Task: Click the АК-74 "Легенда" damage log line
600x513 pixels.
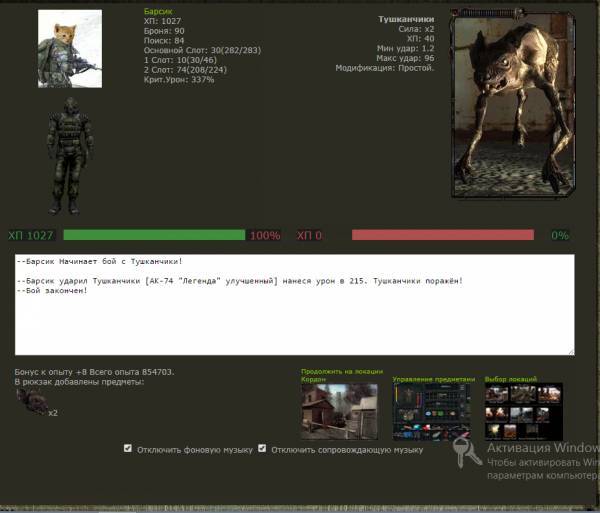Action: pyautogui.click(x=240, y=281)
